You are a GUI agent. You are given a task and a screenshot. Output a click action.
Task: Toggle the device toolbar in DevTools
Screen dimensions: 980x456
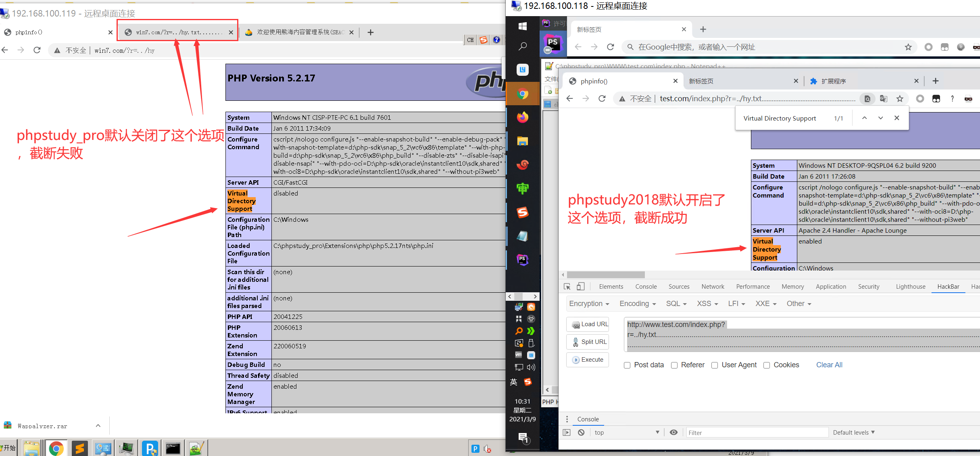(x=581, y=286)
